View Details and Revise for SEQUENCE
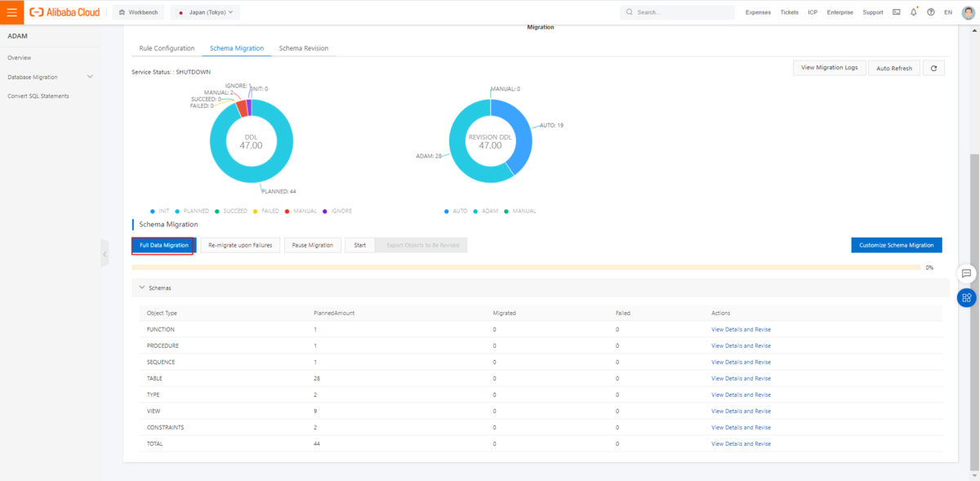 click(x=741, y=362)
